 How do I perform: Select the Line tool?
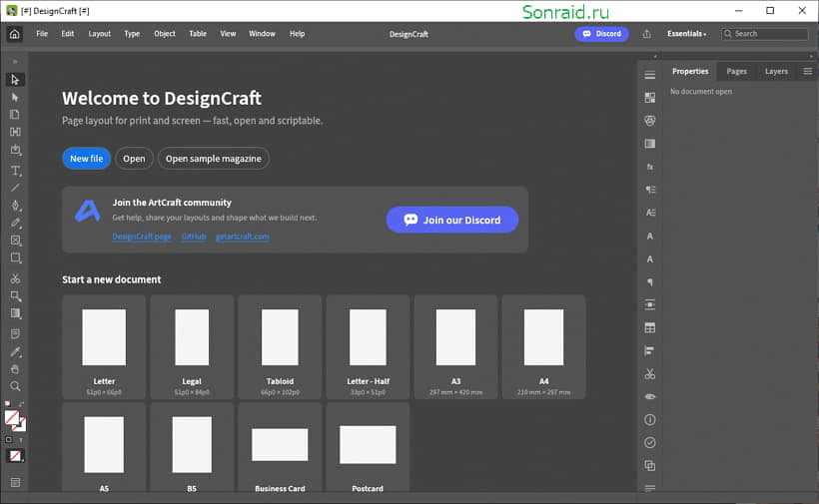(x=15, y=188)
